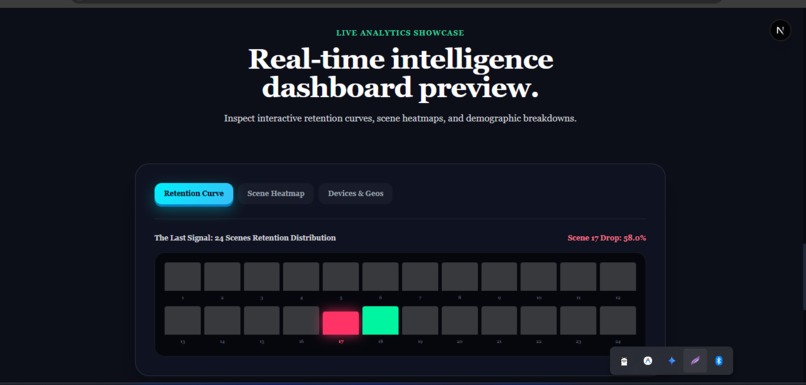The height and width of the screenshot is (385, 806).
Task: Click the scene 13 tile
Action: click(x=182, y=320)
